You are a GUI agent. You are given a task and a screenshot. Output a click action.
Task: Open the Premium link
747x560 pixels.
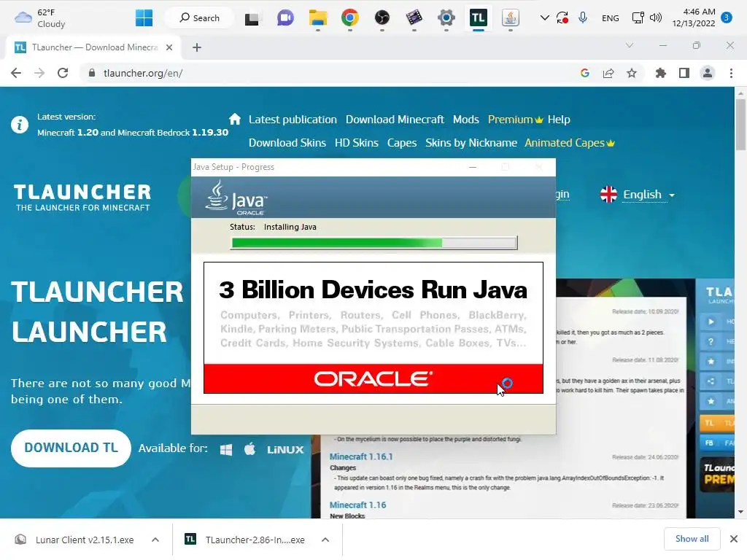coord(516,120)
